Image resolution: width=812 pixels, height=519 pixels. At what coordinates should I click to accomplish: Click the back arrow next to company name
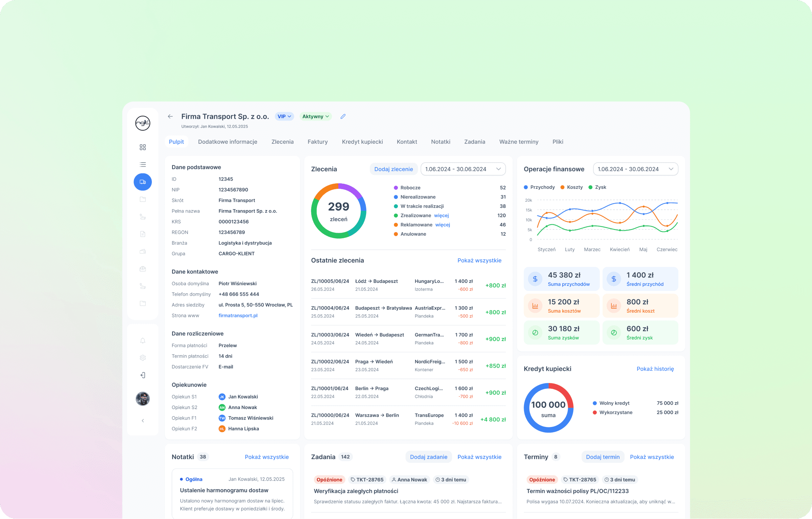point(170,116)
